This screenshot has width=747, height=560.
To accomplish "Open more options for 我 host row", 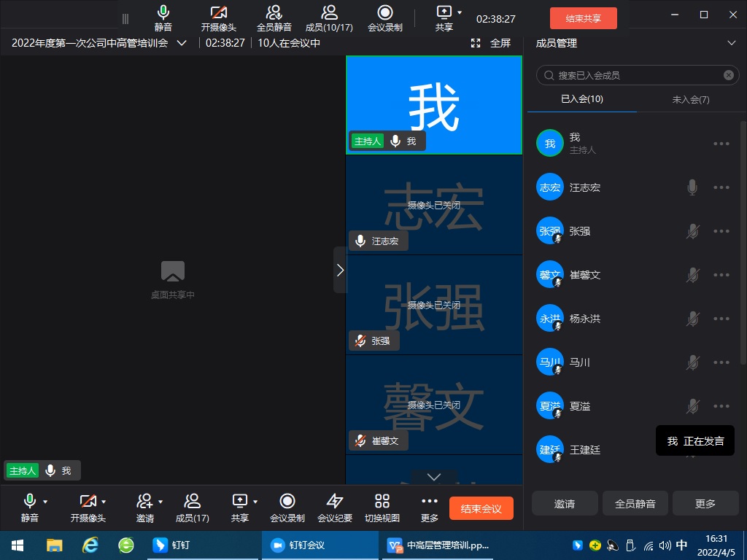I will tap(721, 144).
